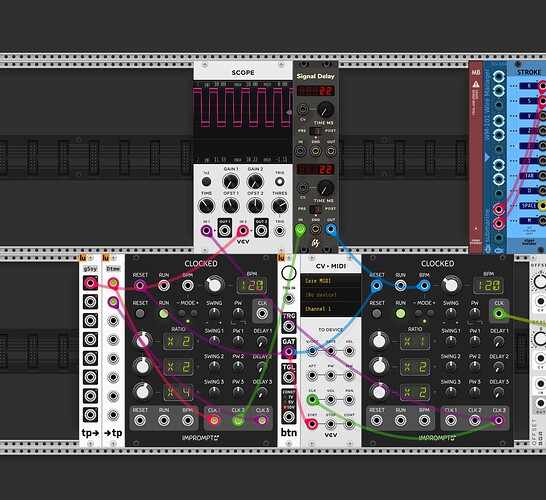
Task: Click the MODE plus button on left CLOCKED
Action: pyautogui.click(x=194, y=313)
